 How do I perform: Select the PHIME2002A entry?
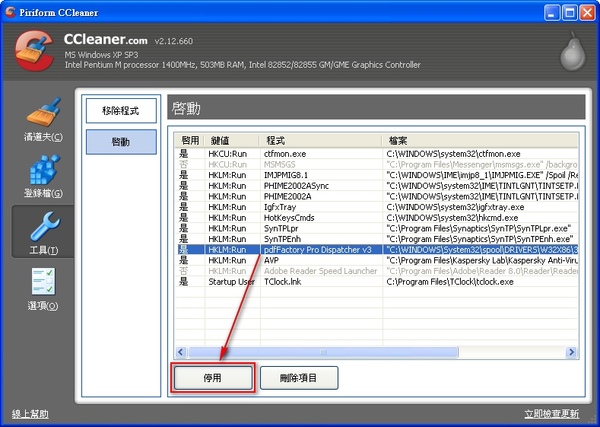coord(377,197)
